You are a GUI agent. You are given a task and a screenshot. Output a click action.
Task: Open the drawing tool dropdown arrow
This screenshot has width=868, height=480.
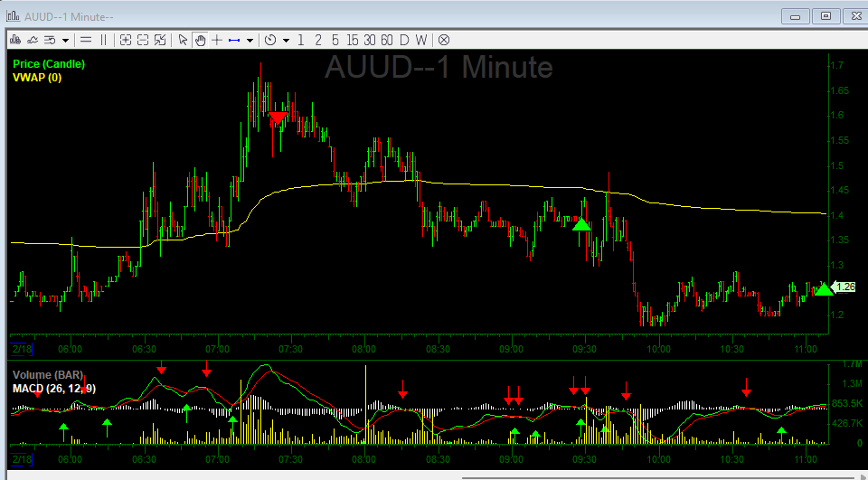click(x=250, y=41)
